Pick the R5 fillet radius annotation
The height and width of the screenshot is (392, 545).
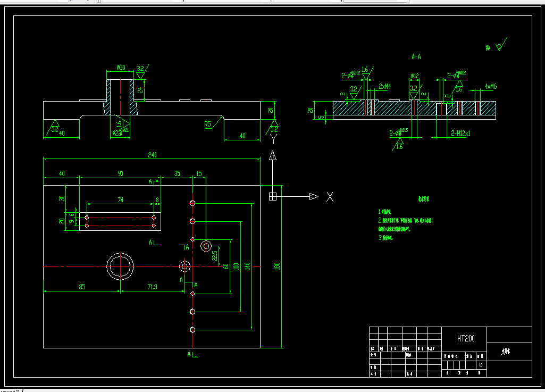(207, 124)
